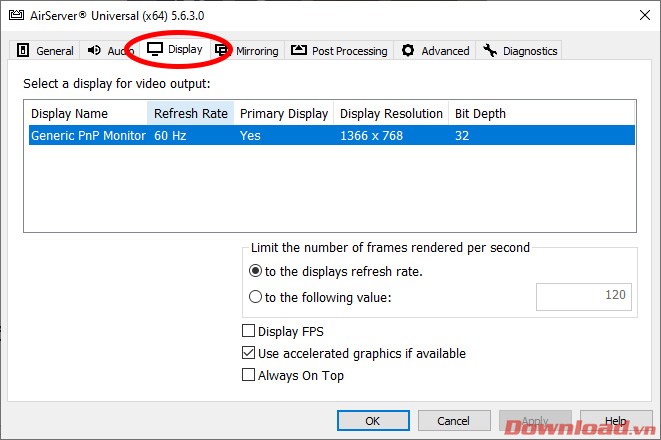Click the 60 Hz cell
661x440 pixels.
coord(170,136)
